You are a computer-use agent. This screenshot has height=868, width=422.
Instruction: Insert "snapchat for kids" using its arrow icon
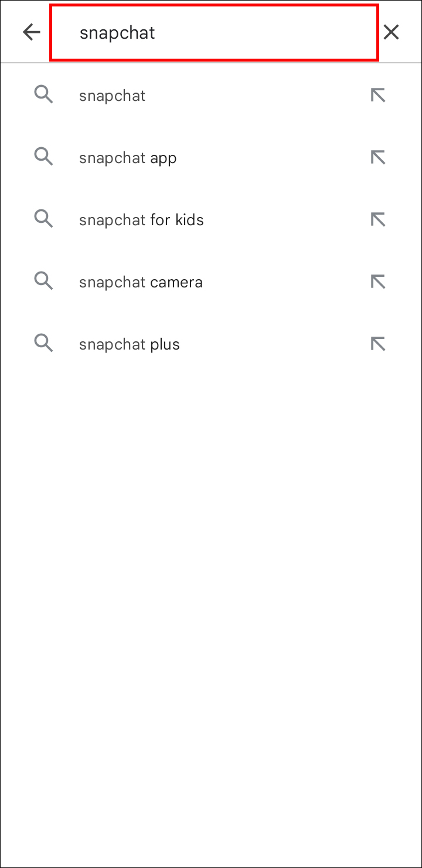click(378, 219)
